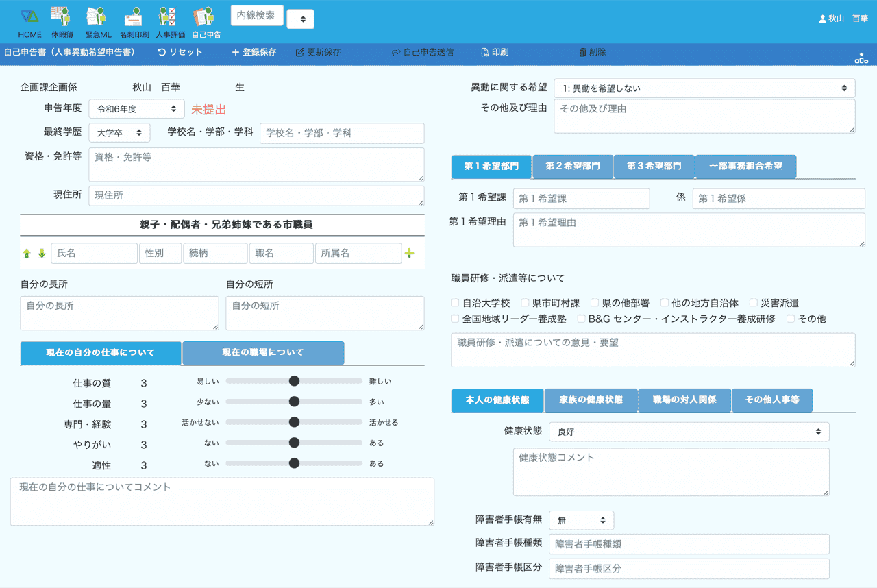The height and width of the screenshot is (588, 877).
Task: Open the 申告年度 dropdown showing 令和6年度
Action: coord(136,109)
